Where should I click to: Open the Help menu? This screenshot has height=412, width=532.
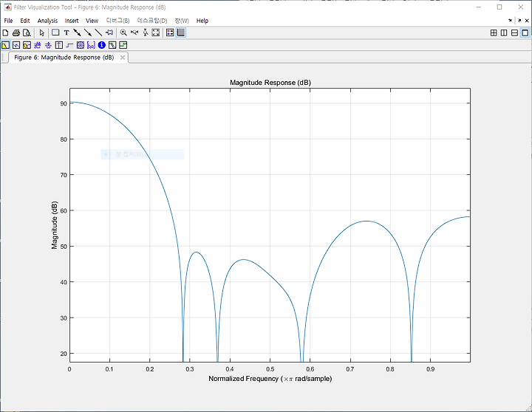pyautogui.click(x=202, y=21)
